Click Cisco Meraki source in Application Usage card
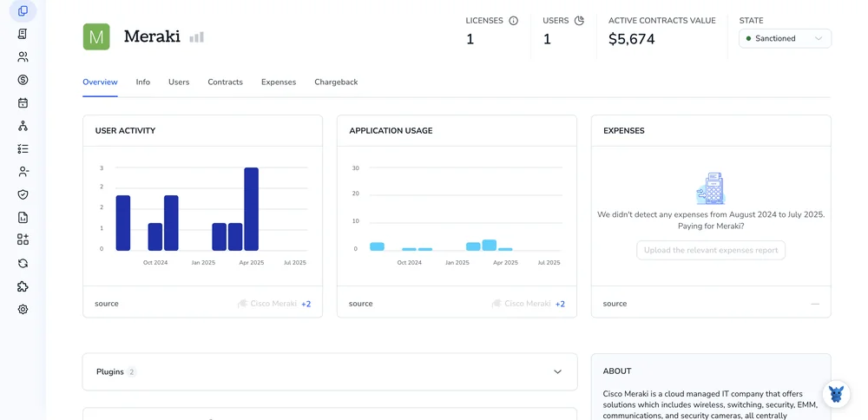 click(x=522, y=304)
